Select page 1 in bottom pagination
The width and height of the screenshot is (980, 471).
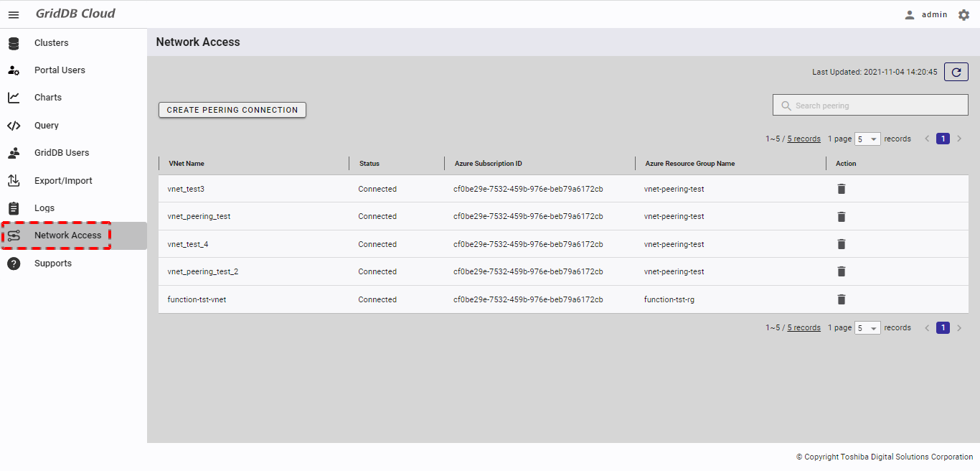tap(943, 327)
